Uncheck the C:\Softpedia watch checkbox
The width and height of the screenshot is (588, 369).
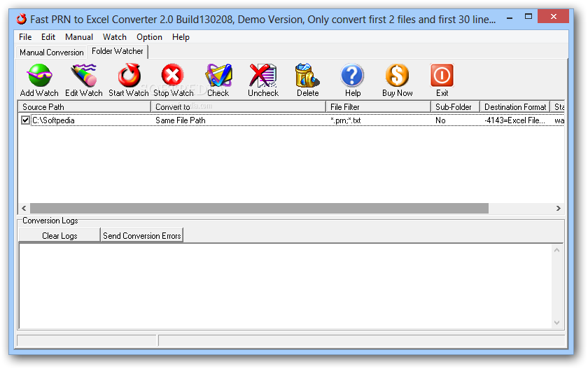(x=25, y=120)
